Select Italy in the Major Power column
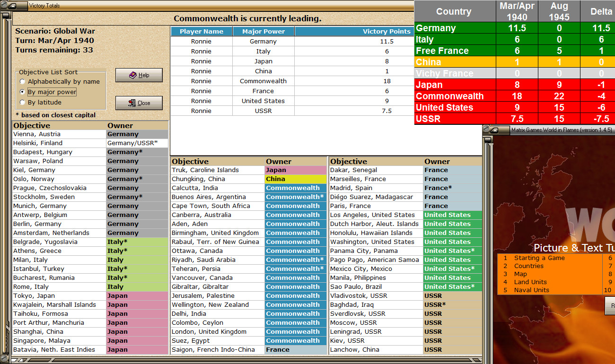615x364 pixels. point(264,52)
